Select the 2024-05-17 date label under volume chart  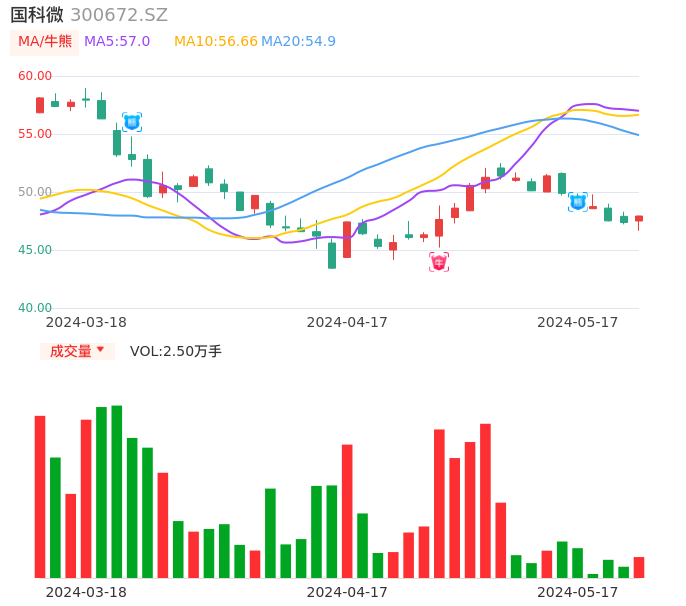pyautogui.click(x=578, y=592)
